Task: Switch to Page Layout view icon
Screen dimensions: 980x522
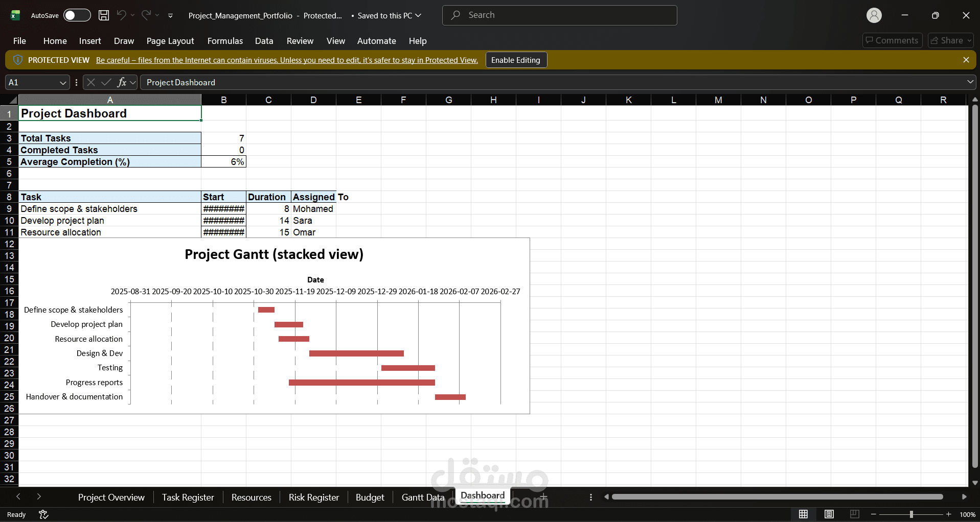Action: pos(829,514)
